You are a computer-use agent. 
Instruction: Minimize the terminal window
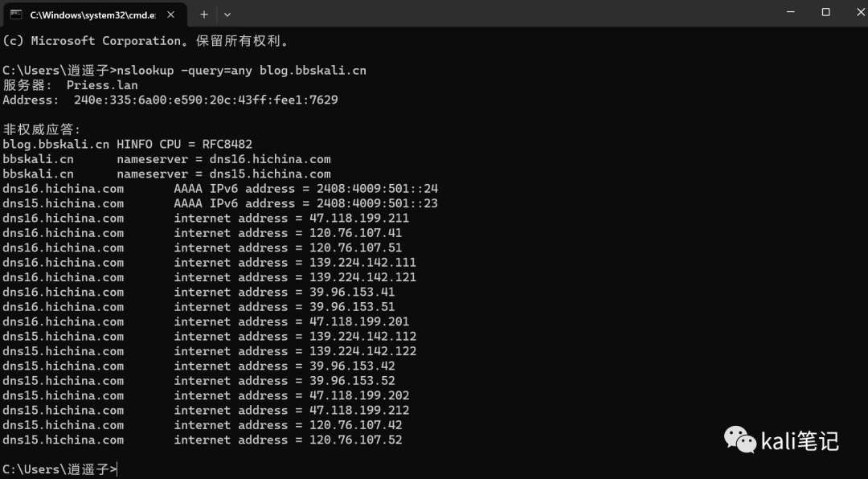[x=791, y=11]
